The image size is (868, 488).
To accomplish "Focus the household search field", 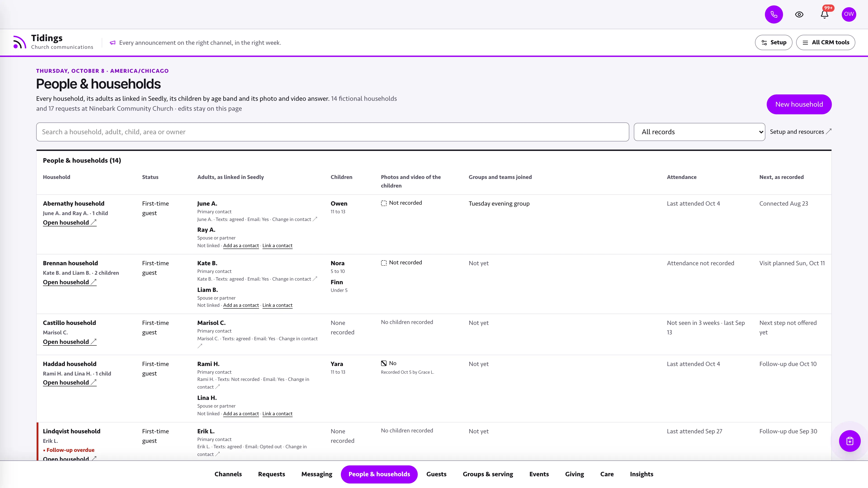I will point(332,132).
